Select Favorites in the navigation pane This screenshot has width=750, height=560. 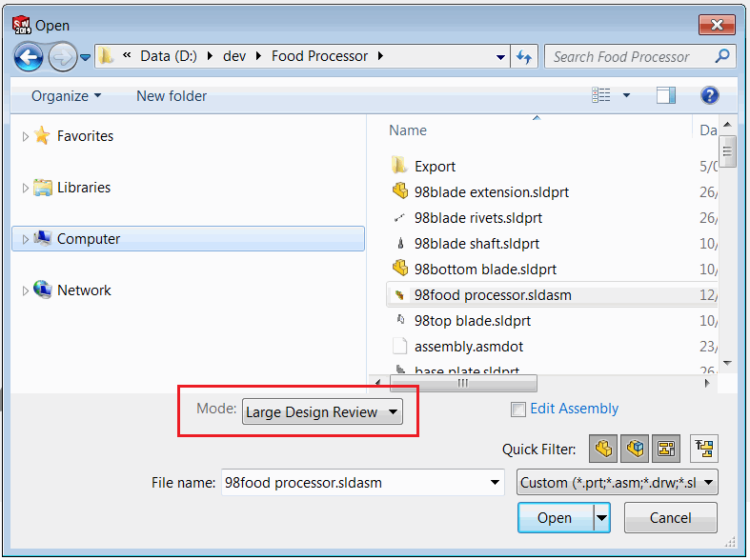[x=85, y=136]
